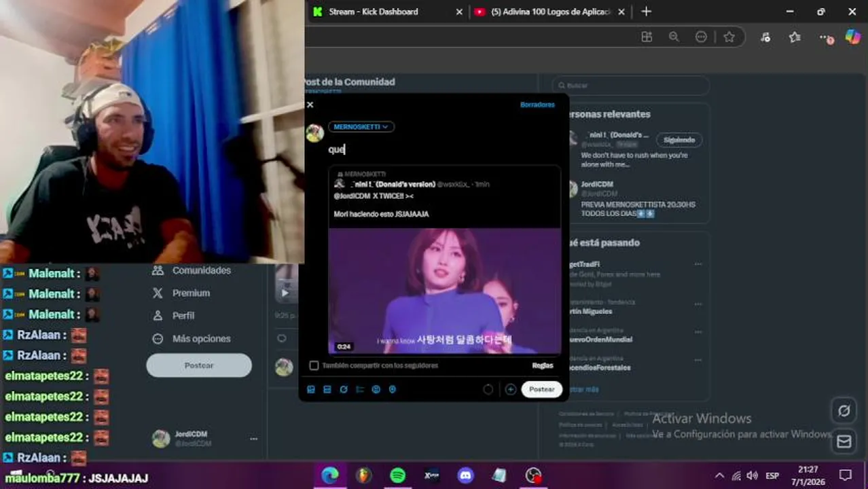Open a new browser tab
868x489 pixels.
[646, 12]
